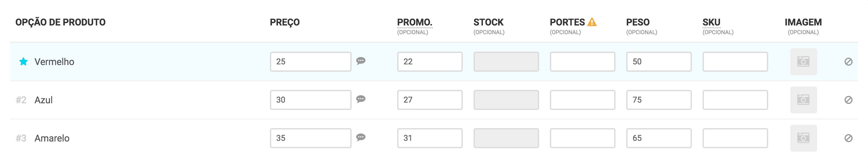This screenshot has width=868, height=167.
Task: Open price comment bubble for Azul
Action: 361,99
